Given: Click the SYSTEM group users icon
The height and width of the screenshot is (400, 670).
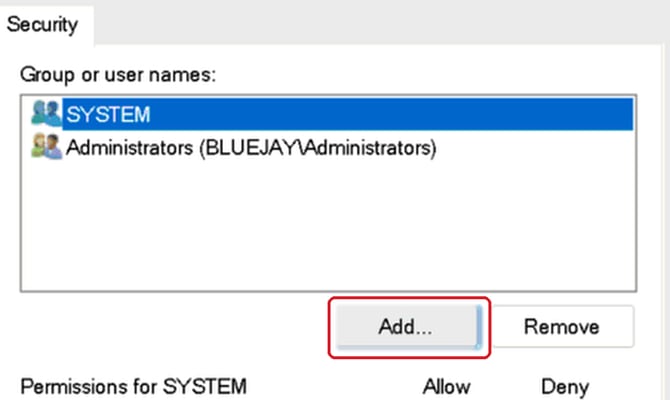Looking at the screenshot, I should [47, 113].
